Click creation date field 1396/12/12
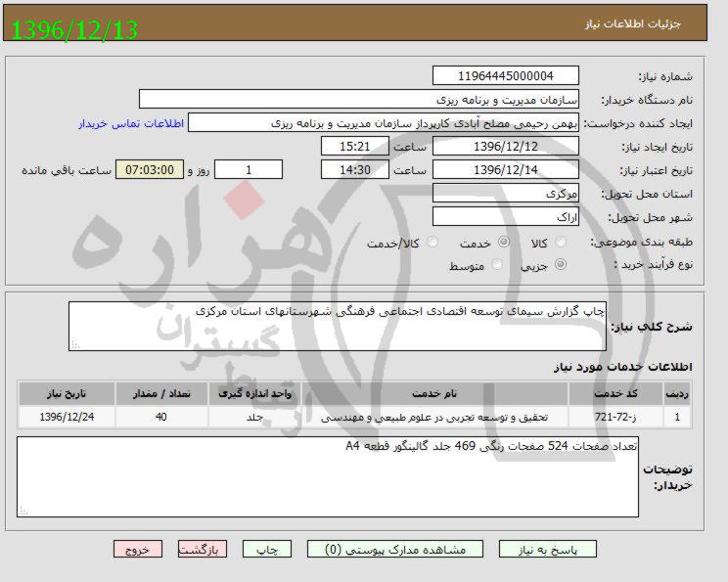The width and height of the screenshot is (728, 582). 506,146
